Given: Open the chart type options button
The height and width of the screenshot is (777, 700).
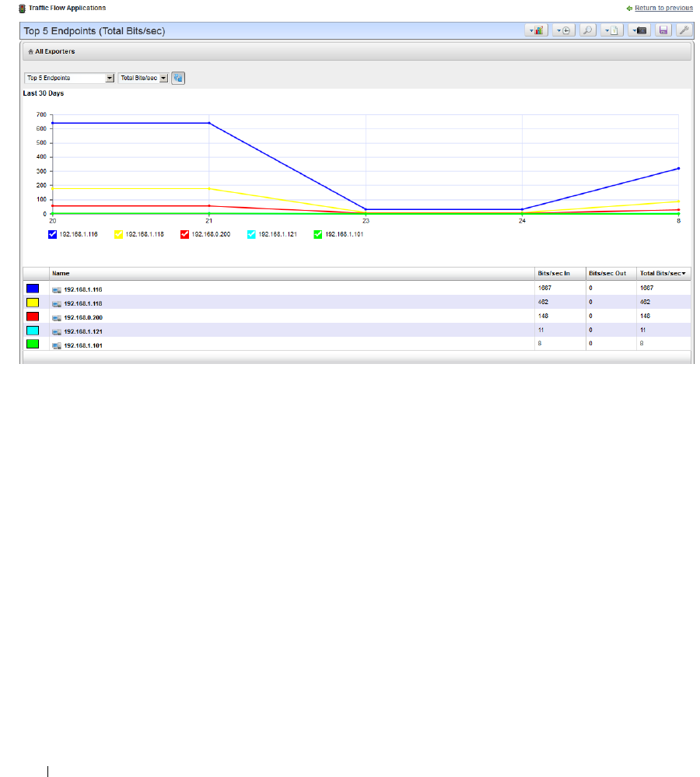Looking at the screenshot, I should [x=536, y=31].
